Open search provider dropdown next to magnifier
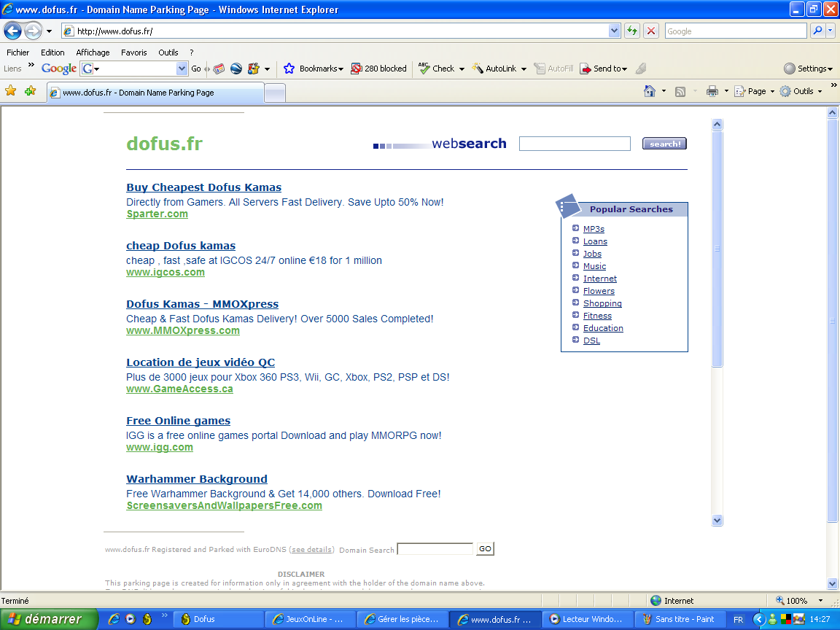The width and height of the screenshot is (840, 630). (831, 31)
